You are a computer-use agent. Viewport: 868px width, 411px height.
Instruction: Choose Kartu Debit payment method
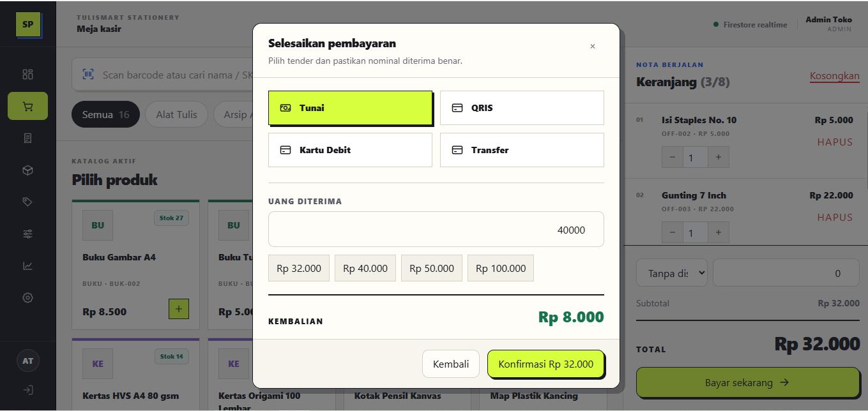(350, 150)
